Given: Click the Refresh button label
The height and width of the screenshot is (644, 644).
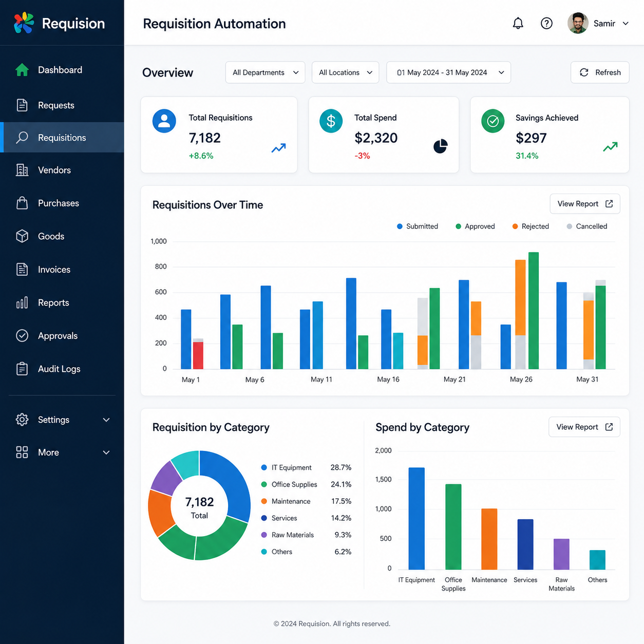Looking at the screenshot, I should (608, 72).
